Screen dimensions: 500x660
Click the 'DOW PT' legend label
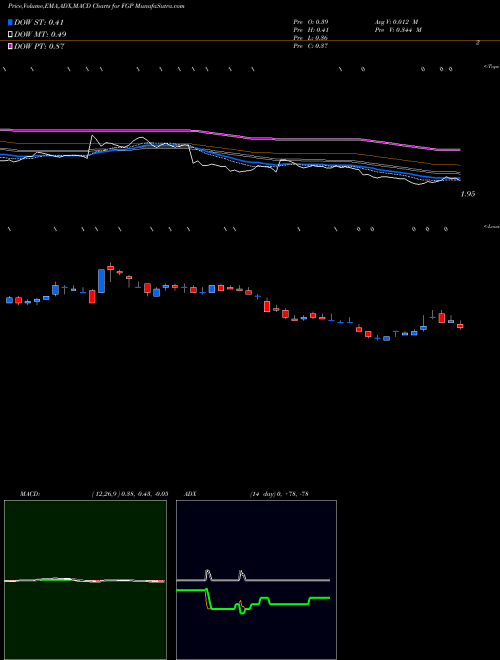coord(39,46)
